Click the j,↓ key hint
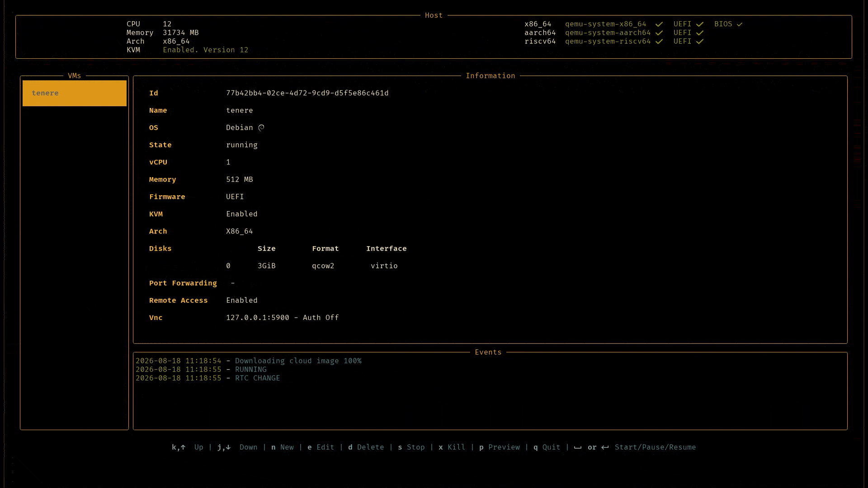This screenshot has width=868, height=488. pyautogui.click(x=224, y=447)
